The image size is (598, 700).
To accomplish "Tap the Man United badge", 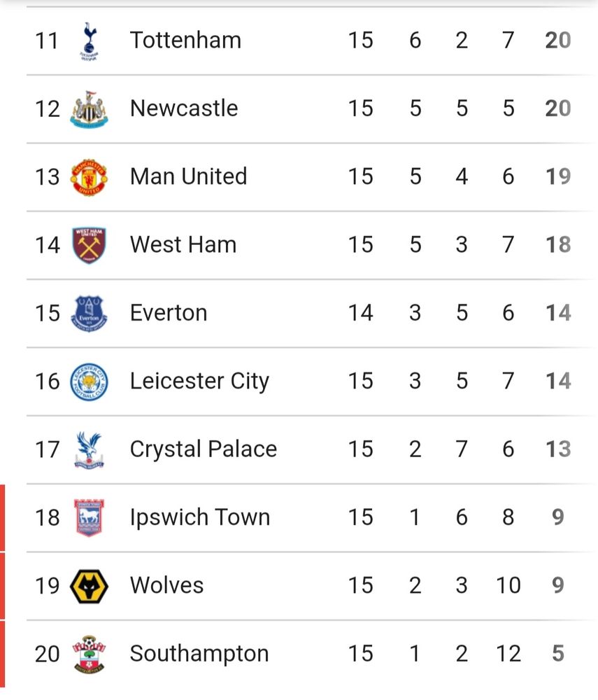I will (89, 176).
